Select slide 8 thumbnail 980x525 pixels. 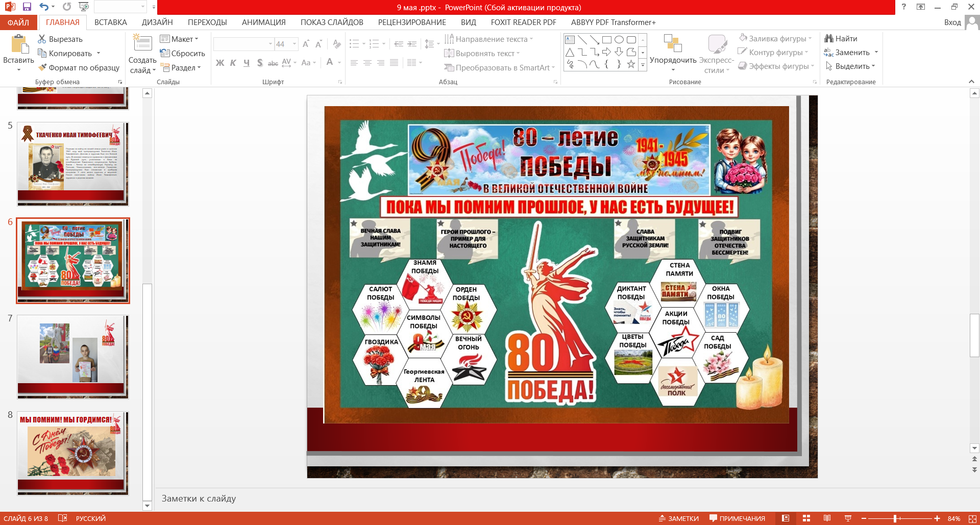(73, 453)
